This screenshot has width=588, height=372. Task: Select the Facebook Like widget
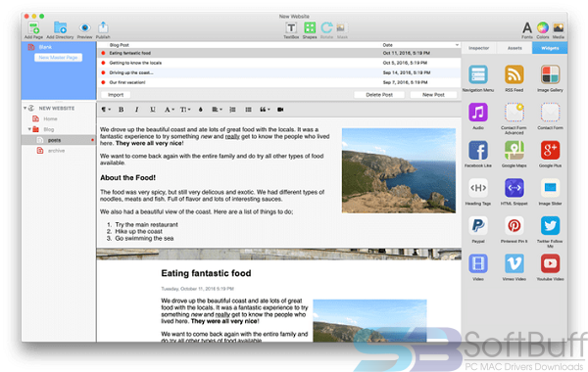click(x=478, y=150)
